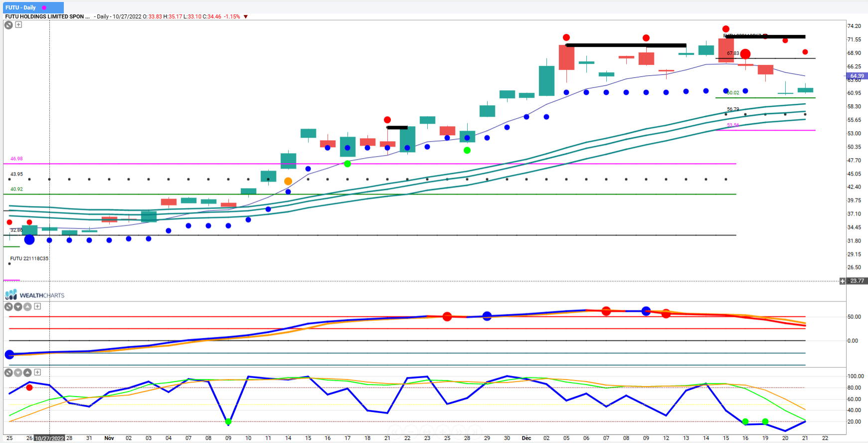Click the blue dot on oscillator near Nov 29
Image resolution: width=868 pixels, height=443 pixels.
(487, 316)
